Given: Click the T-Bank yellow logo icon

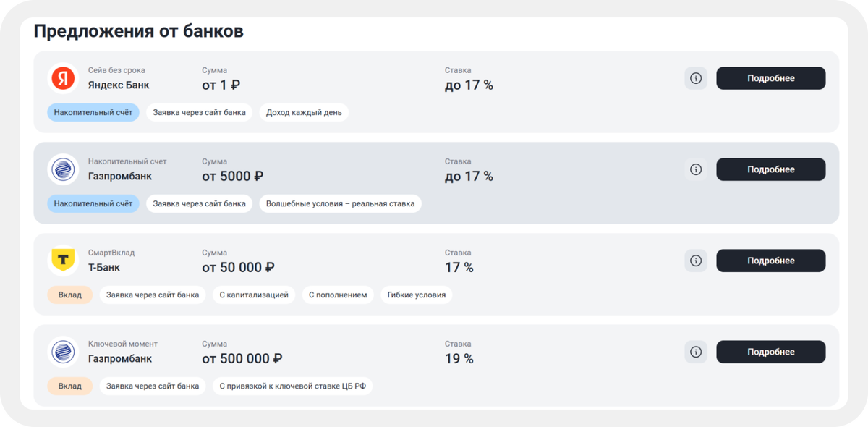Looking at the screenshot, I should pos(63,261).
